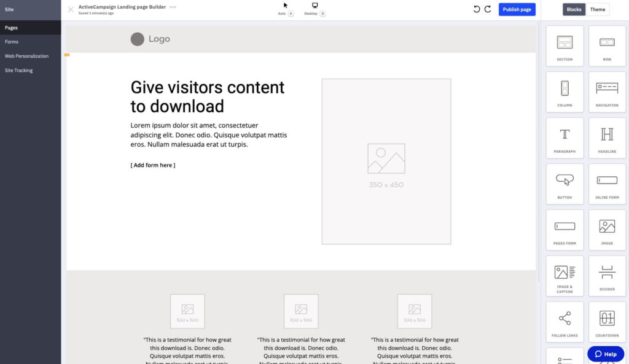Screen dimensions: 629x364
Task: Click the middle testimonial quote text
Action: [301, 350]
